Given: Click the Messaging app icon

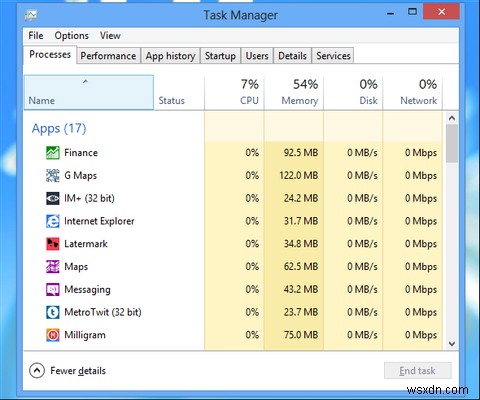Looking at the screenshot, I should (53, 289).
